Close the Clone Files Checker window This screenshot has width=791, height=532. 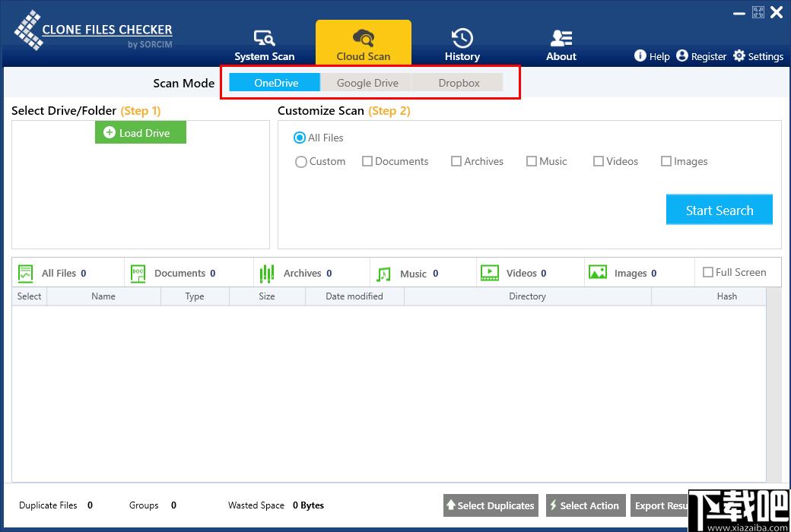[777, 13]
